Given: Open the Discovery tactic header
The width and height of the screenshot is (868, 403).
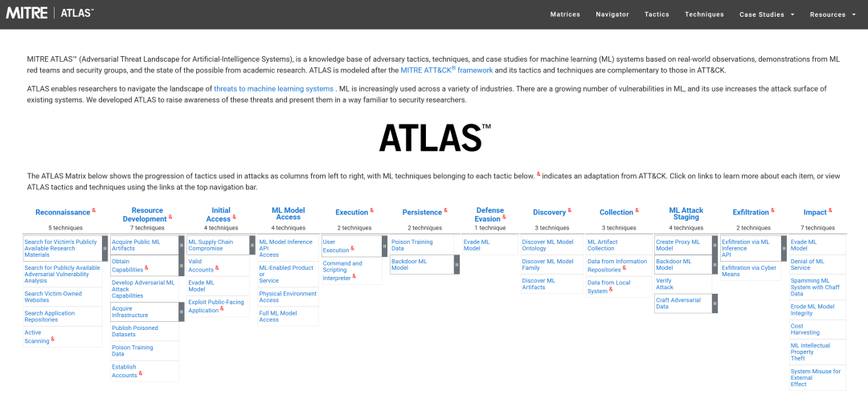Looking at the screenshot, I should (x=549, y=212).
